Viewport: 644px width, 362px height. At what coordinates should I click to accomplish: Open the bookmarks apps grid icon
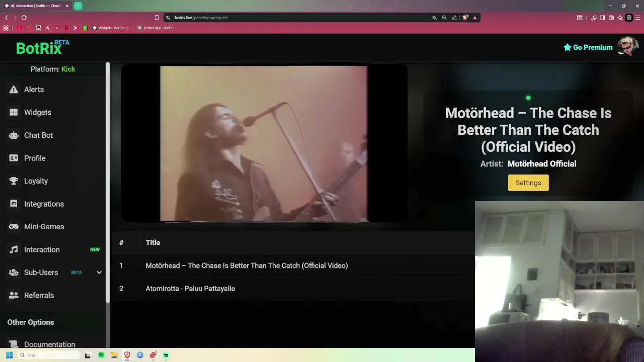pyautogui.click(x=6, y=28)
